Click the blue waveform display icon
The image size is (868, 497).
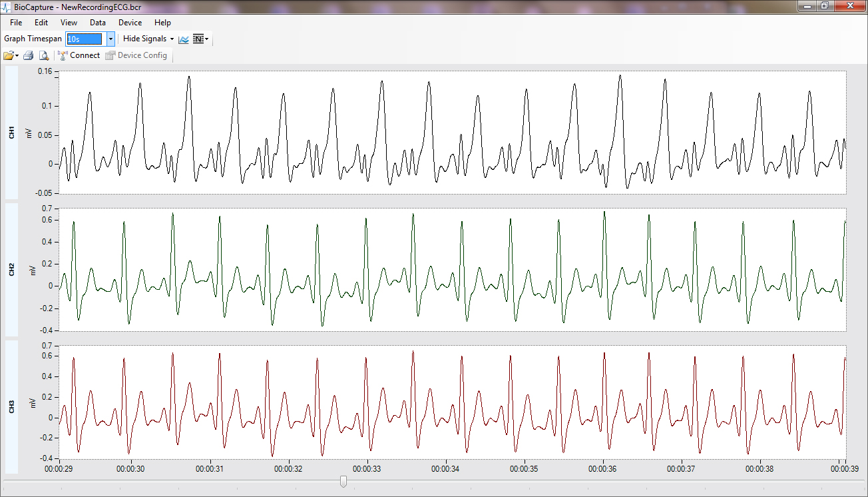click(184, 39)
